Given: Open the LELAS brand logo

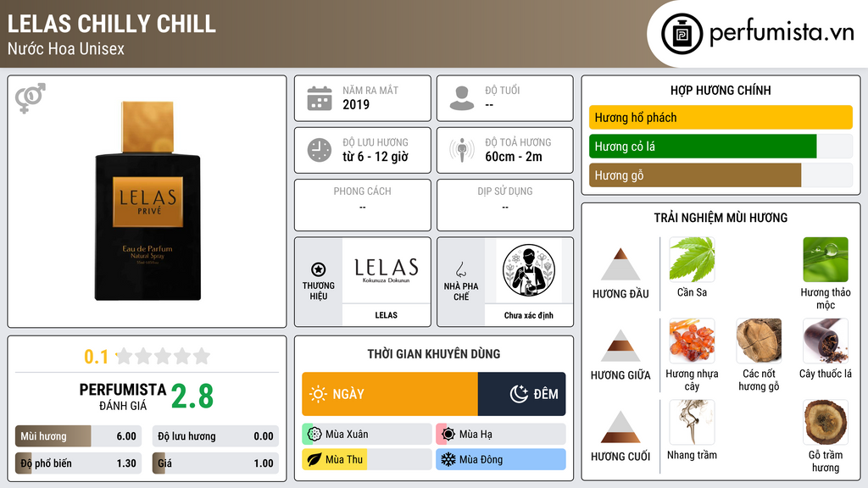Looking at the screenshot, I should click(x=386, y=271).
